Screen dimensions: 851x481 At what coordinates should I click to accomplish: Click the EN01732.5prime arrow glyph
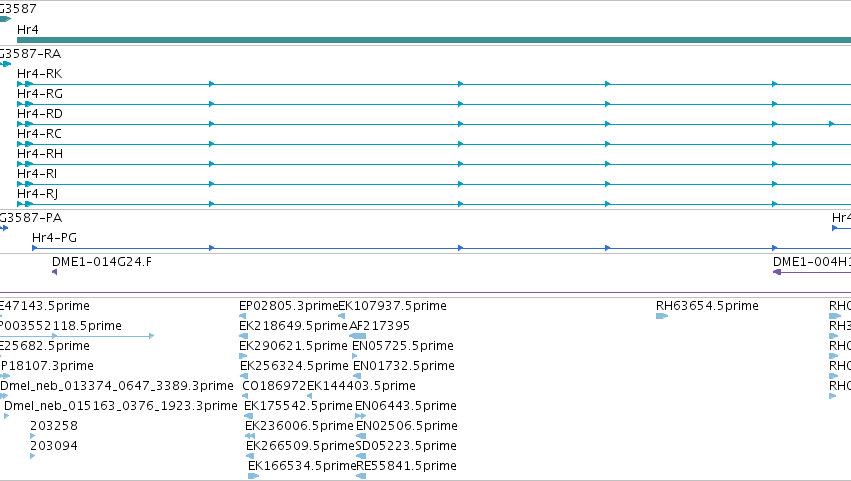click(x=357, y=376)
